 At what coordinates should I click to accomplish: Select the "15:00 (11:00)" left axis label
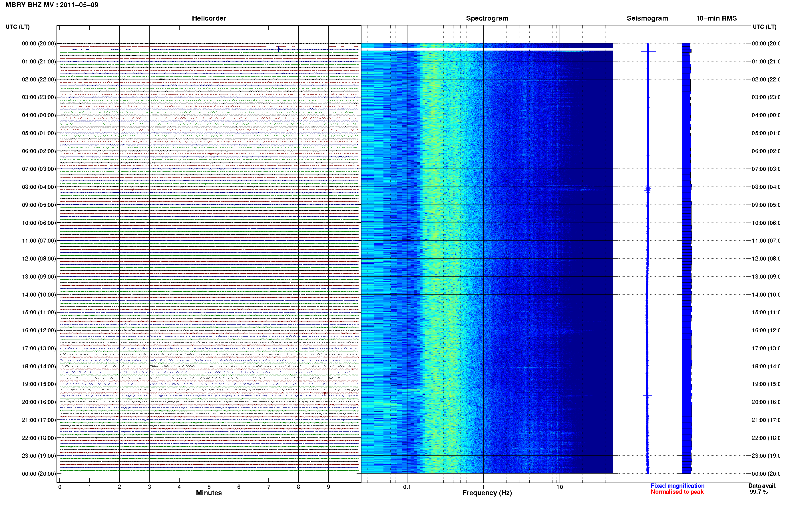tap(39, 313)
